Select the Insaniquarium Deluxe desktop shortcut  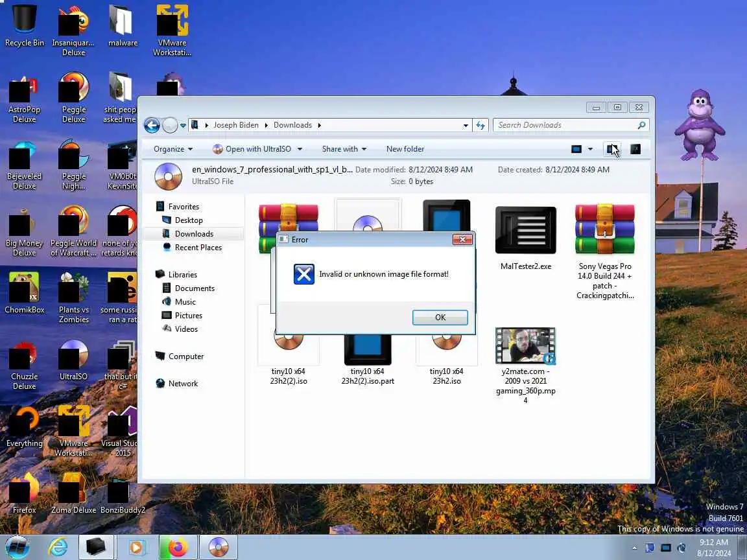(73, 30)
